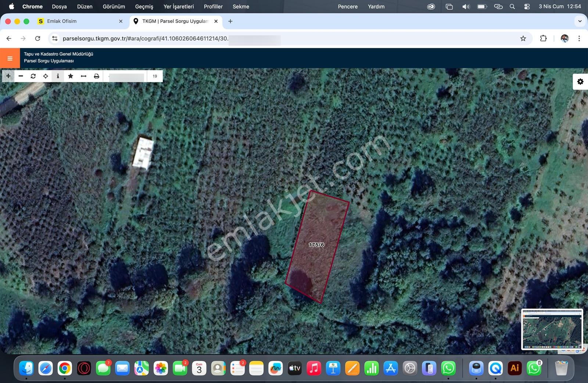This screenshot has height=383, width=588.
Task: Open a new browser tab
Action: tap(230, 21)
